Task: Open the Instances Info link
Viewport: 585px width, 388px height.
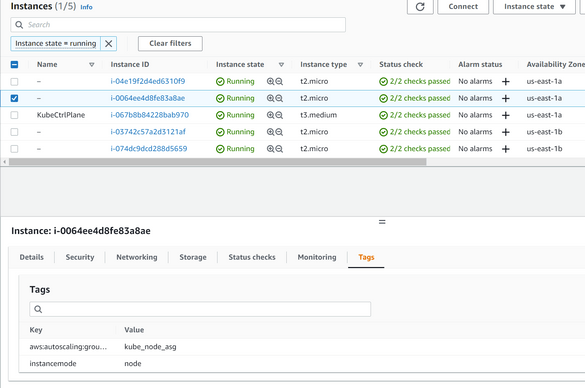Action: pyautogui.click(x=86, y=7)
